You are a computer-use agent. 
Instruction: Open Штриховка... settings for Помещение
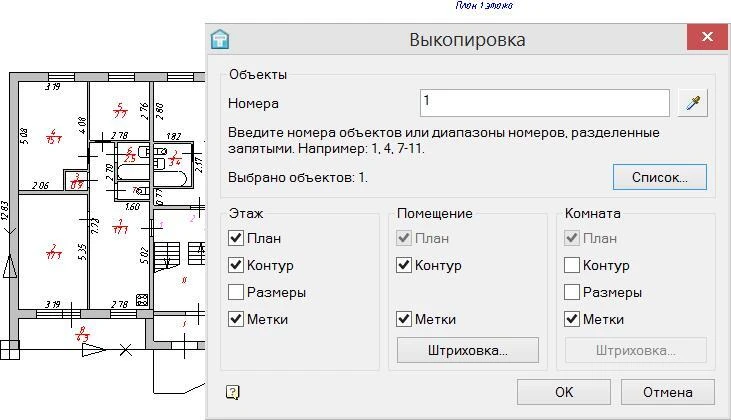click(x=467, y=350)
